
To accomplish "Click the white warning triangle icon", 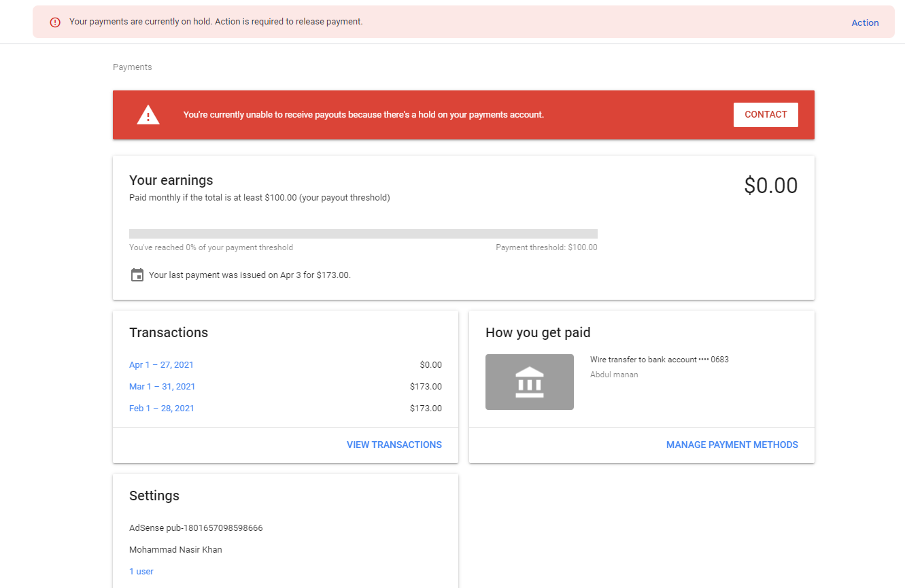I will (148, 115).
